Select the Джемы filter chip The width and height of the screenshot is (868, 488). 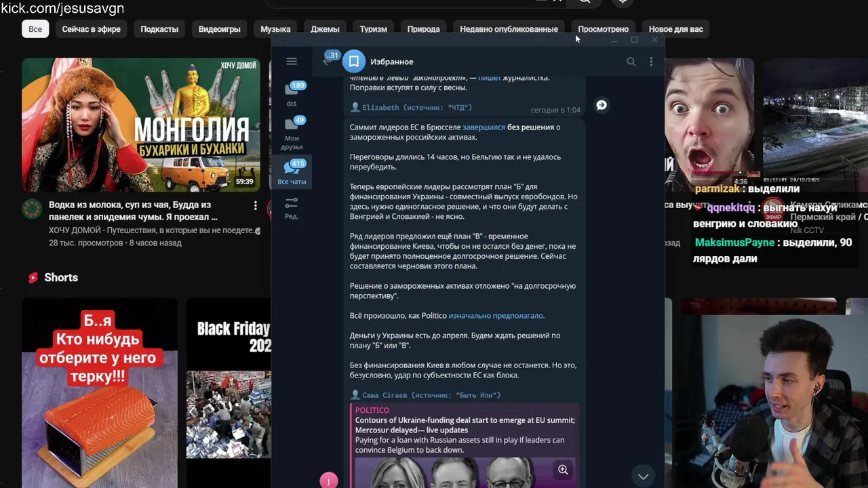pos(325,29)
